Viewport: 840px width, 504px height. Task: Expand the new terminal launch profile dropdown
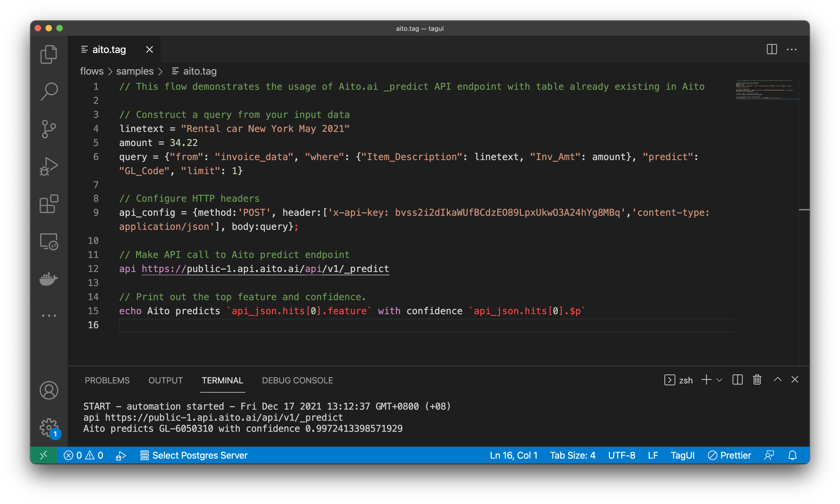pyautogui.click(x=719, y=380)
